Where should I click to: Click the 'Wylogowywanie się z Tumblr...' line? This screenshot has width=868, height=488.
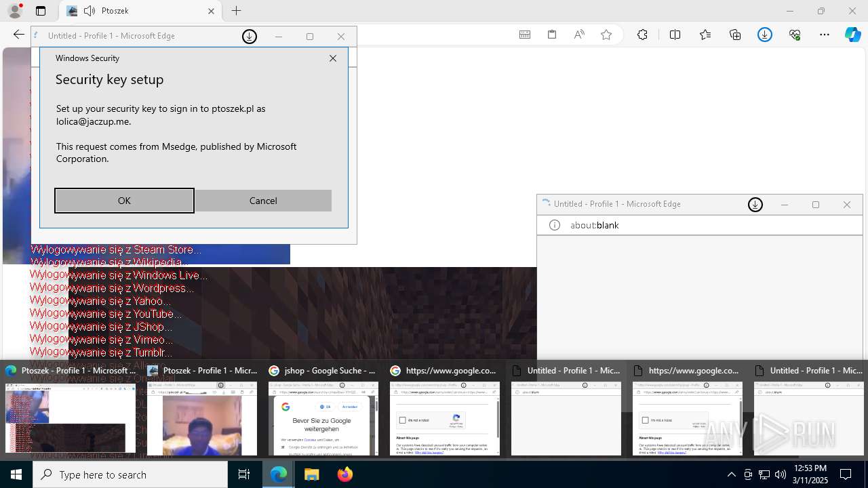[x=101, y=352]
